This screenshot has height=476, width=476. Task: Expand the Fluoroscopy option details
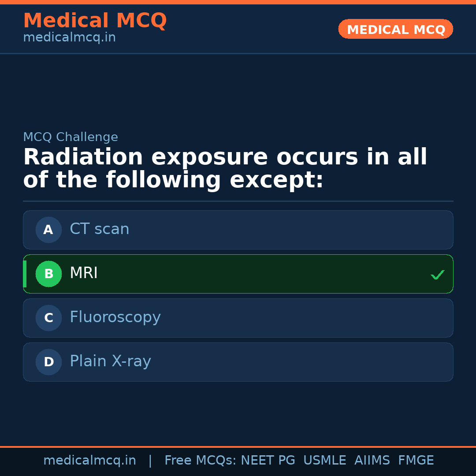tap(238, 318)
